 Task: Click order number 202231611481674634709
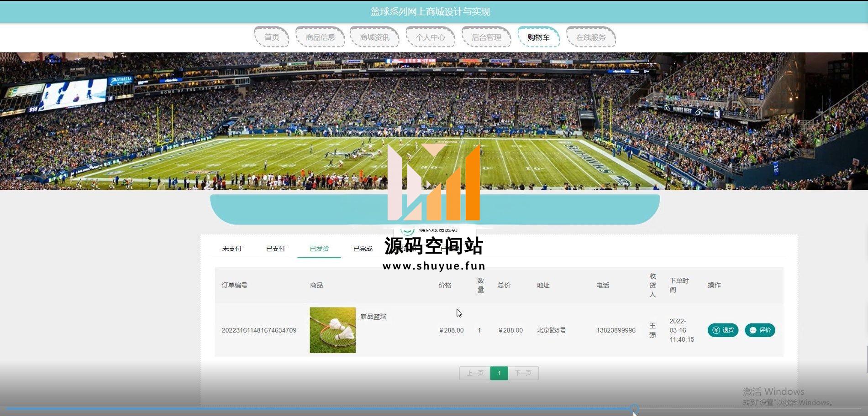point(259,330)
